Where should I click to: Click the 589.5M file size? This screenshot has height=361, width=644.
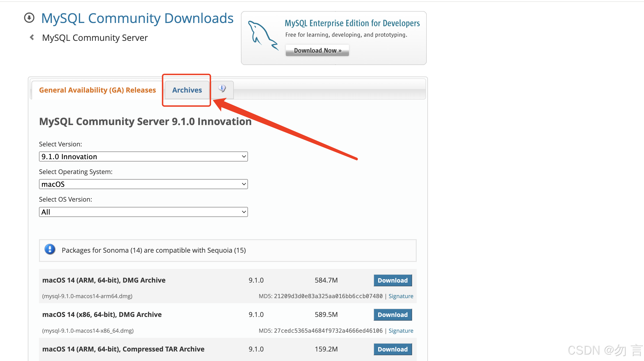click(x=326, y=315)
